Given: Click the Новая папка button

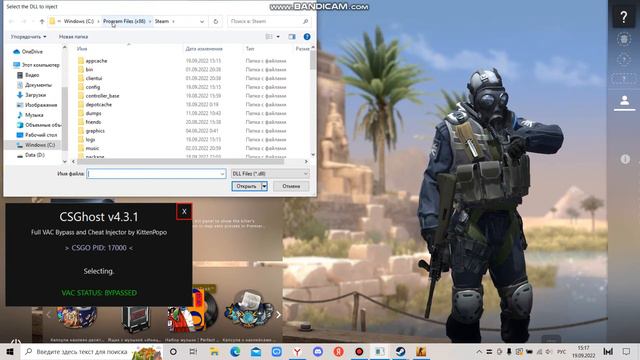Looking at the screenshot, I should 73,37.
